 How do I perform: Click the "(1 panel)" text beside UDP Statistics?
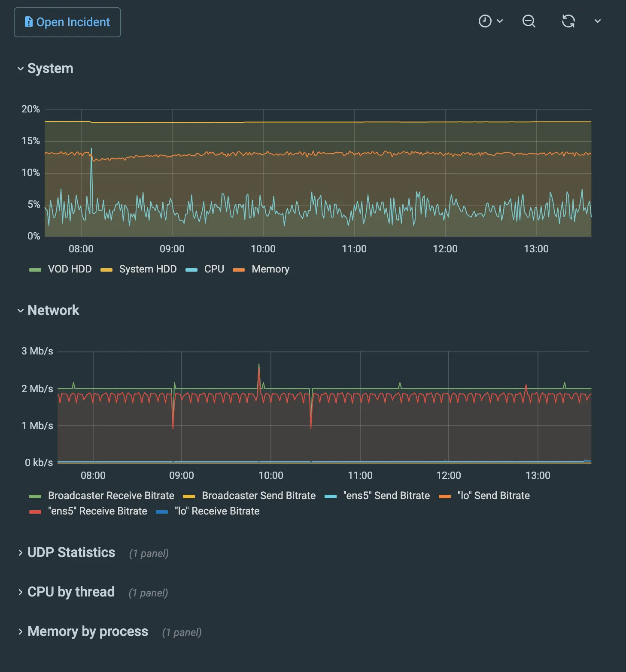point(149,554)
